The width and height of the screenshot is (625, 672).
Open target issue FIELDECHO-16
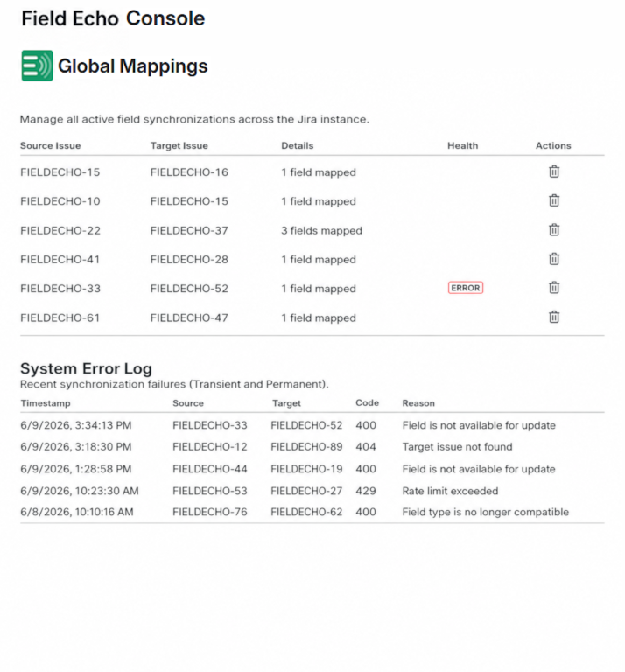189,172
